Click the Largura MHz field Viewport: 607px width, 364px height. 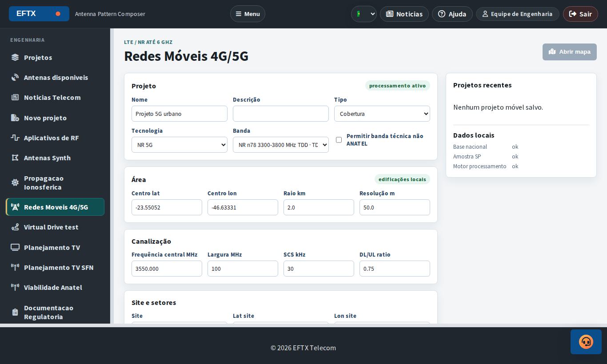[243, 269]
